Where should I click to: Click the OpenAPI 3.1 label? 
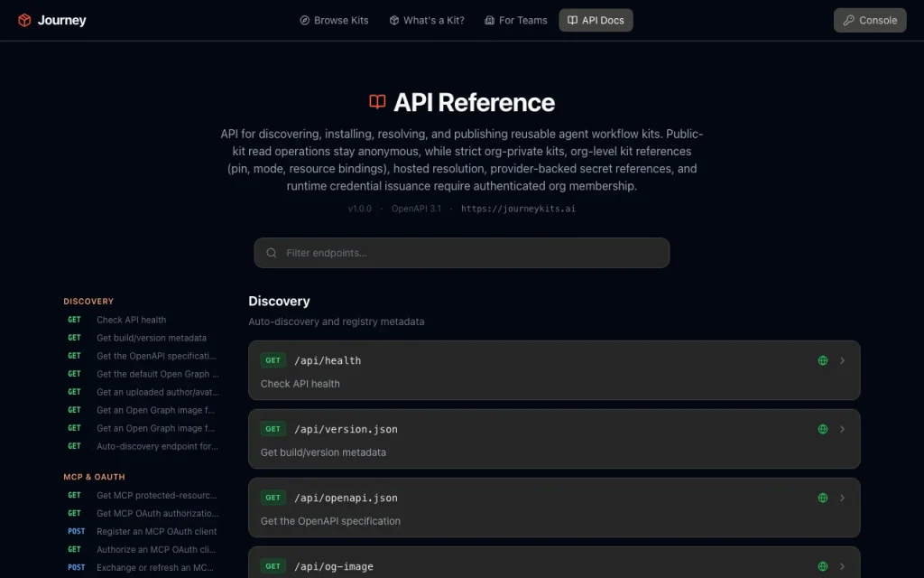[x=416, y=209]
